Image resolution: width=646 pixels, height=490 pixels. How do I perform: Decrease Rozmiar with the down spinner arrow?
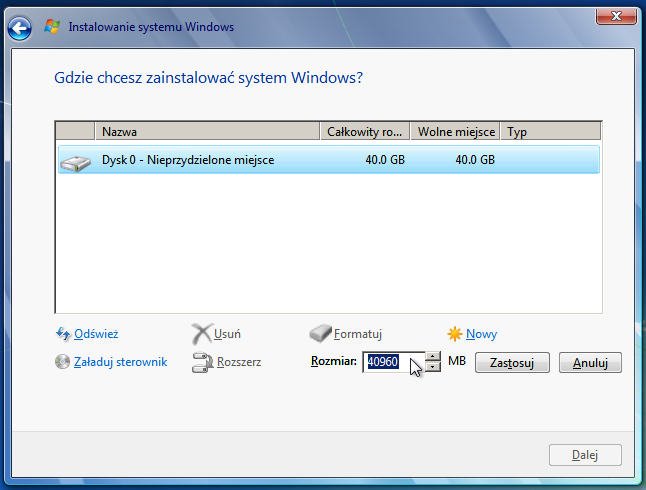[433, 367]
